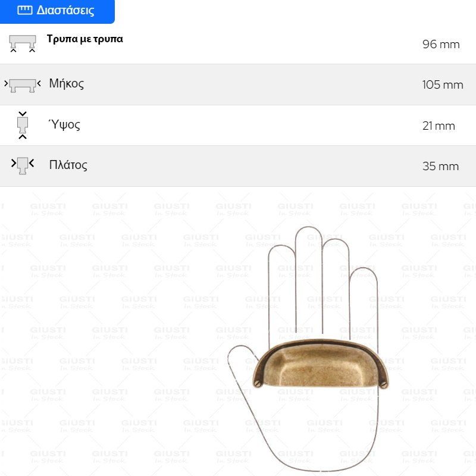Screen dimensions: 476x476
Task: Click the Μήκος length icon
Action: (x=23, y=85)
